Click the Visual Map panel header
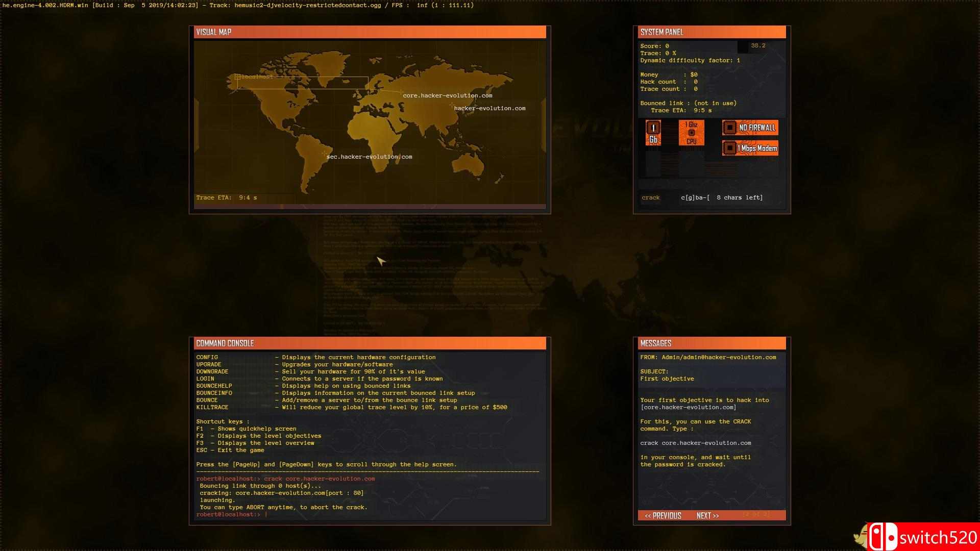 [370, 32]
